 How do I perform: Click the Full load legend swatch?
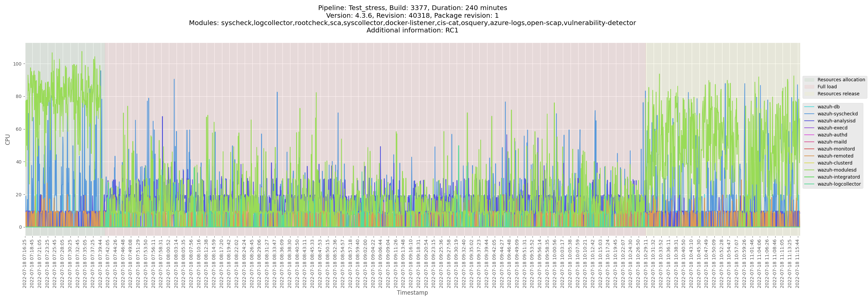(x=809, y=87)
